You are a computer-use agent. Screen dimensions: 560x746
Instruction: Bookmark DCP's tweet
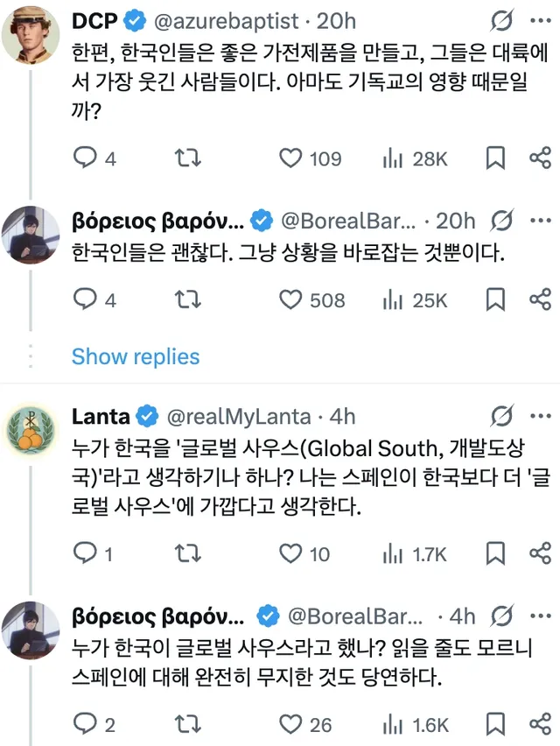click(x=494, y=158)
